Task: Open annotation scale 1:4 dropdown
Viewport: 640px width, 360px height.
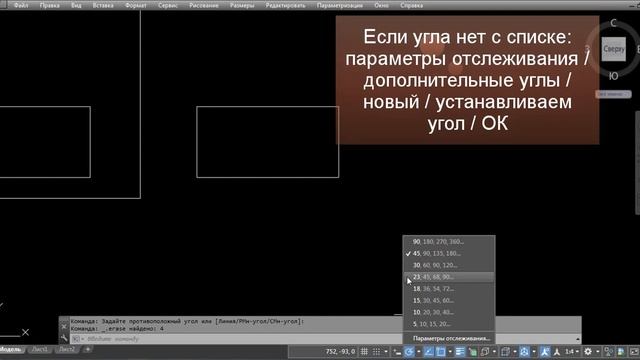Action: (572, 351)
